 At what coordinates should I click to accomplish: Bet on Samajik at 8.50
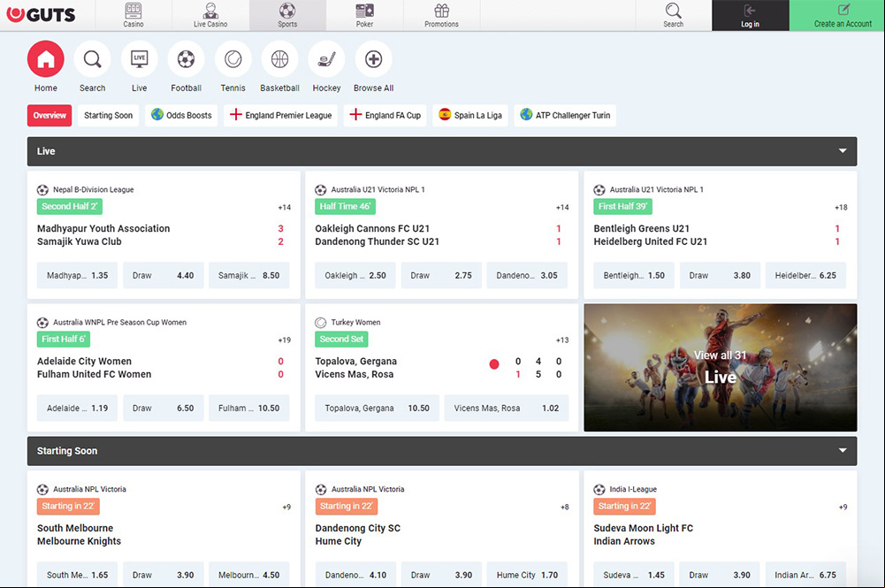249,275
